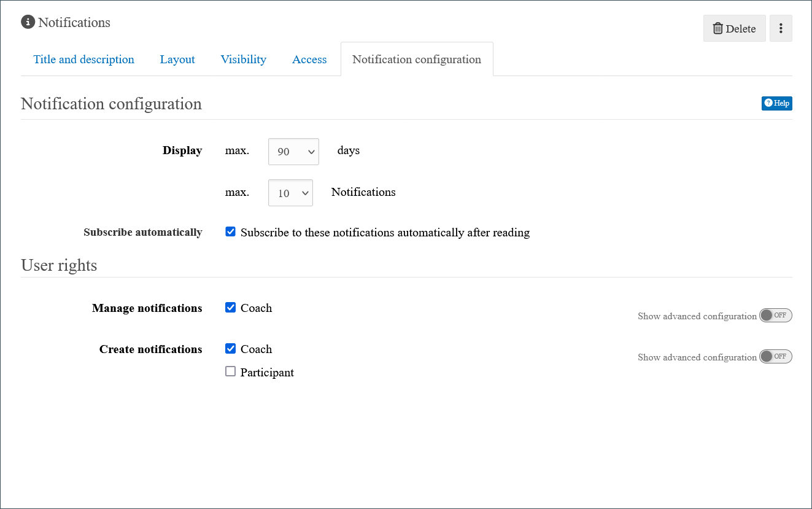Image resolution: width=812 pixels, height=509 pixels.
Task: Open the max days dropdown showing 90
Action: click(x=293, y=152)
